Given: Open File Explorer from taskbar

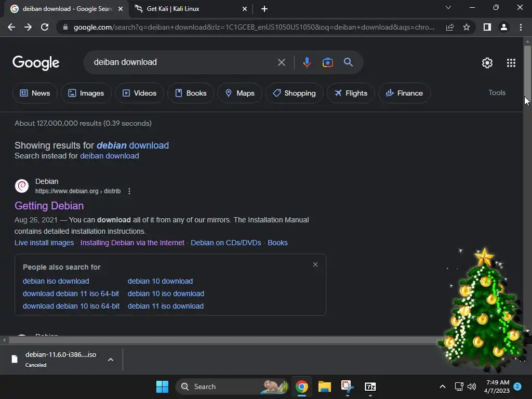Looking at the screenshot, I should click(x=324, y=387).
